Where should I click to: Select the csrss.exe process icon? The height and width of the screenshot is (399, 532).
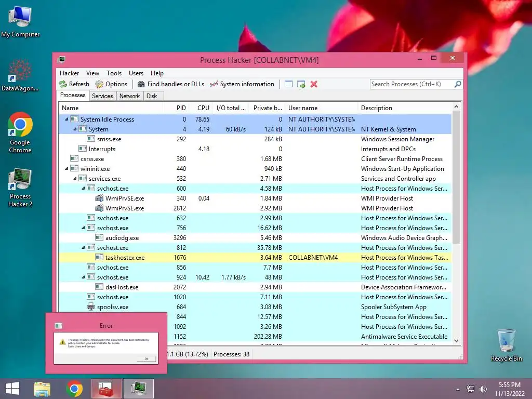click(x=74, y=158)
